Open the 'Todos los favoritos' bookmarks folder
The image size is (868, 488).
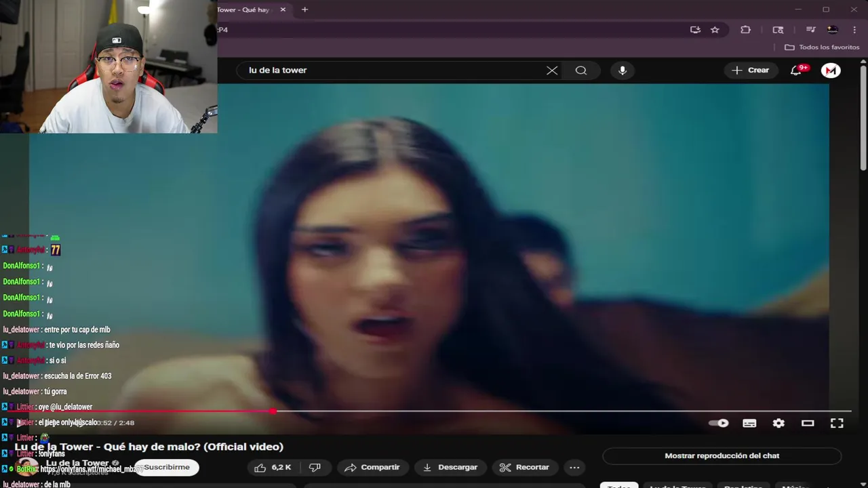coord(822,47)
